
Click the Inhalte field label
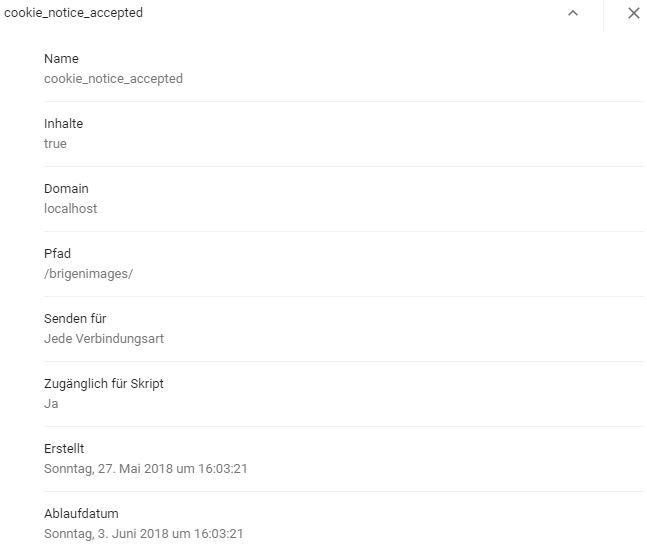[64, 123]
